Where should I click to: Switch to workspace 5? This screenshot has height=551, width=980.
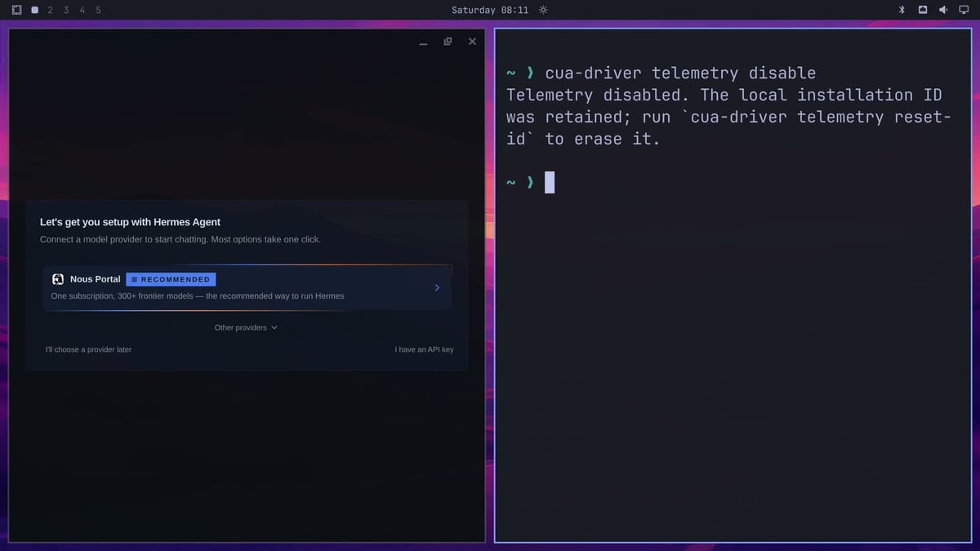98,10
